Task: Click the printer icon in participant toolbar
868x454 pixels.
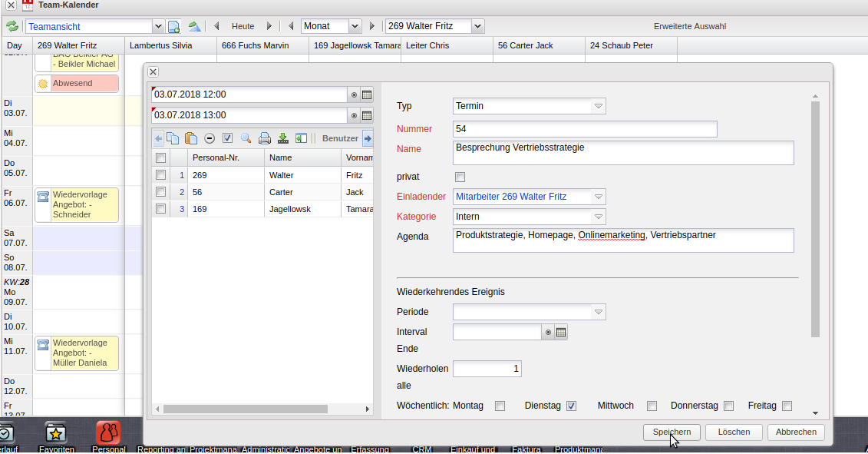Action: pyautogui.click(x=264, y=138)
